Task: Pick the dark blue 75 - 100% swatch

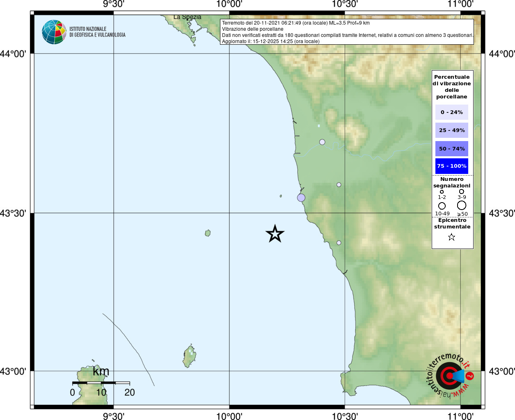Action: point(451,166)
